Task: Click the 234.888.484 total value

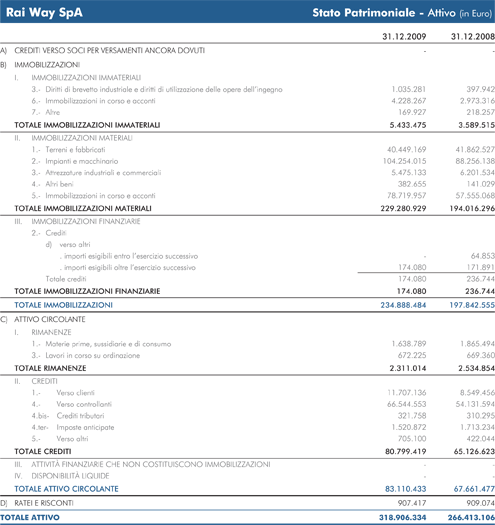Action: pyautogui.click(x=403, y=305)
